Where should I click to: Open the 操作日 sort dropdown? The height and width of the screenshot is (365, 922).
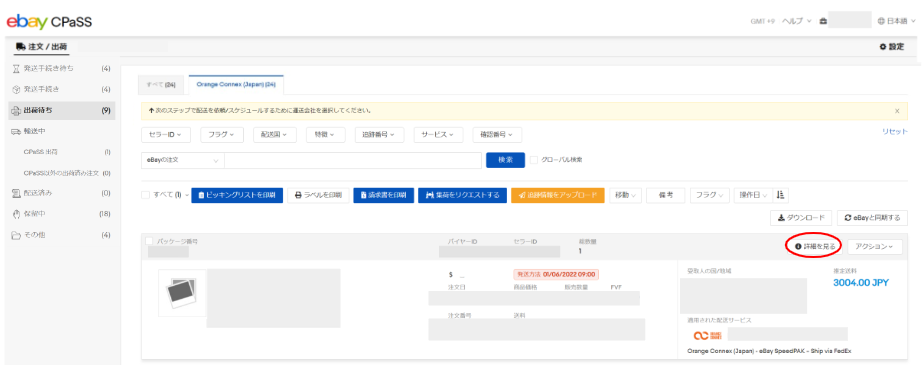point(753,195)
